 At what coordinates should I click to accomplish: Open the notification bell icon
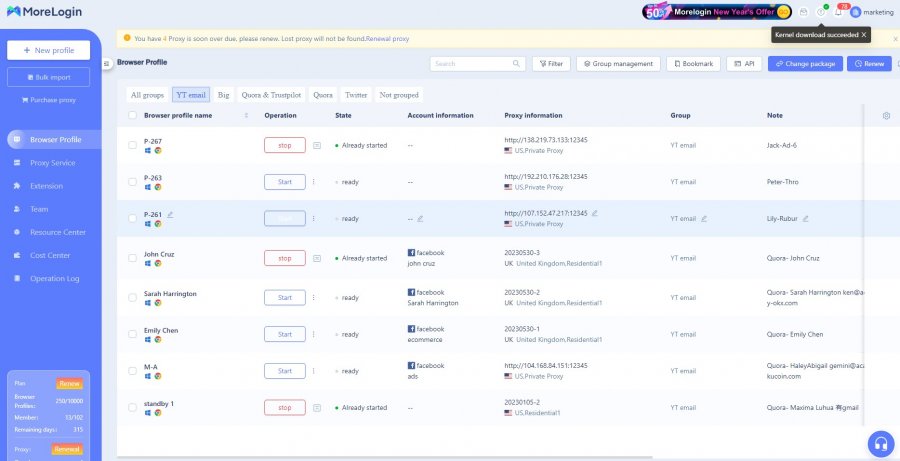pyautogui.click(x=838, y=12)
